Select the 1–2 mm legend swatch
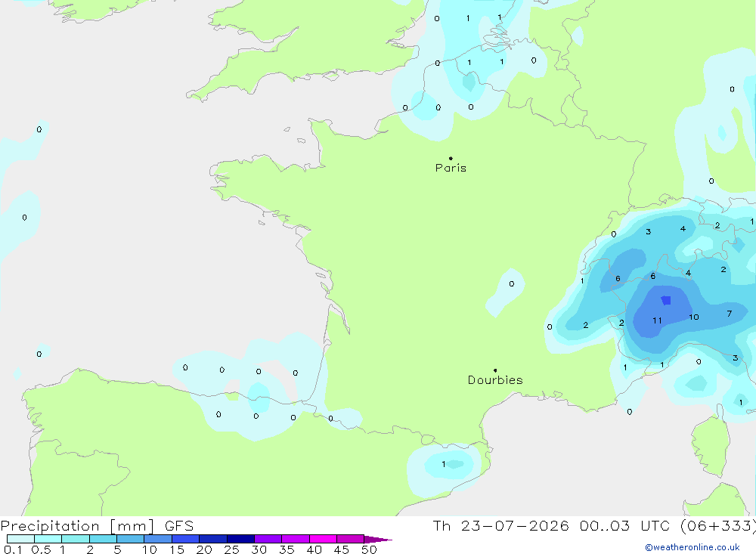The height and width of the screenshot is (554, 756). (76, 539)
